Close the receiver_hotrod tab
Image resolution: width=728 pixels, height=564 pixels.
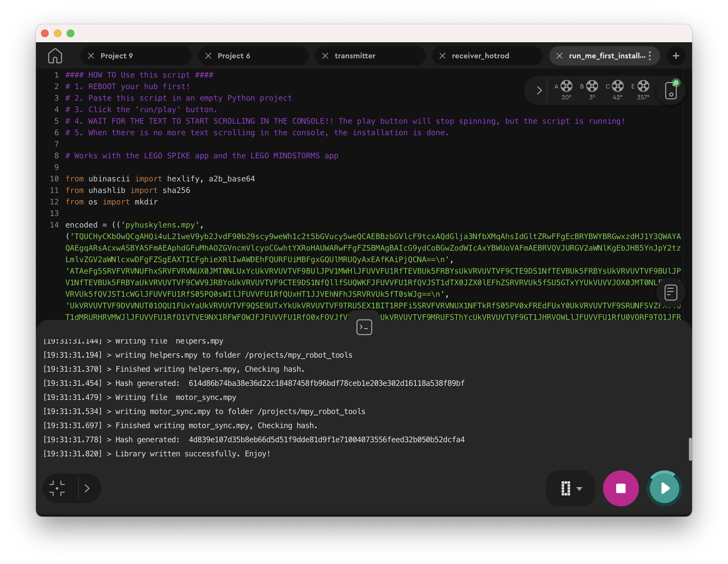point(442,56)
